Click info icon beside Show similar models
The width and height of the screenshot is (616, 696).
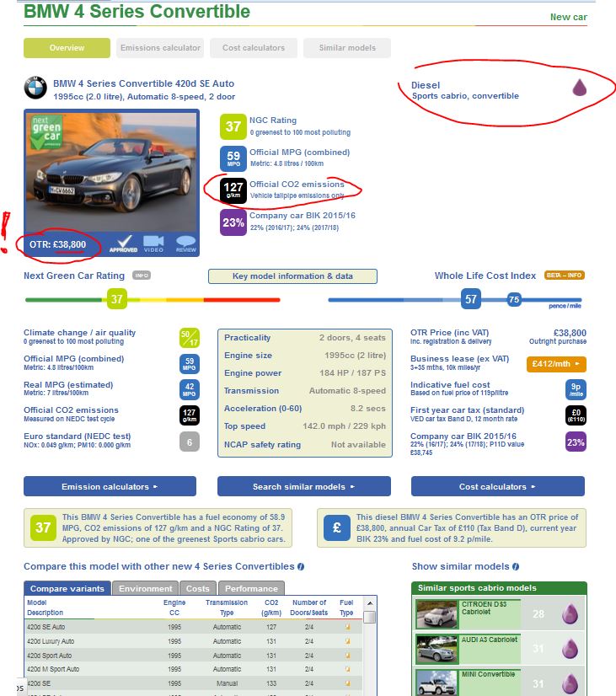point(516,567)
